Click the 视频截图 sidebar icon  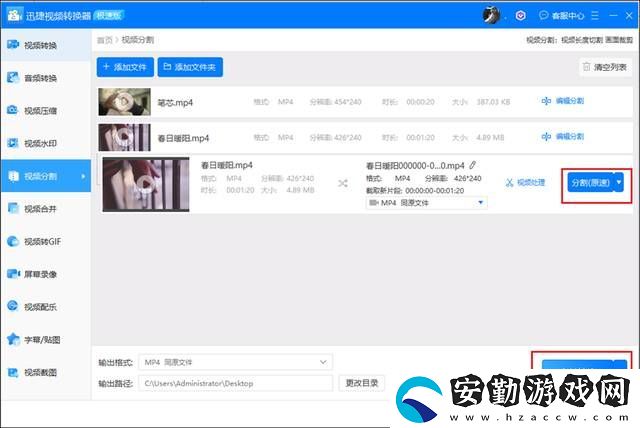click(x=13, y=372)
